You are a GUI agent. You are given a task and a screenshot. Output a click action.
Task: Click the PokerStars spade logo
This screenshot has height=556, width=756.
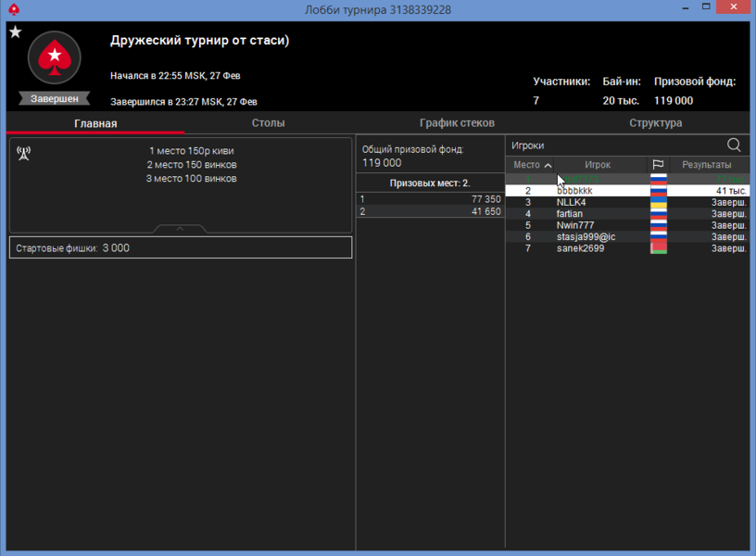54,59
